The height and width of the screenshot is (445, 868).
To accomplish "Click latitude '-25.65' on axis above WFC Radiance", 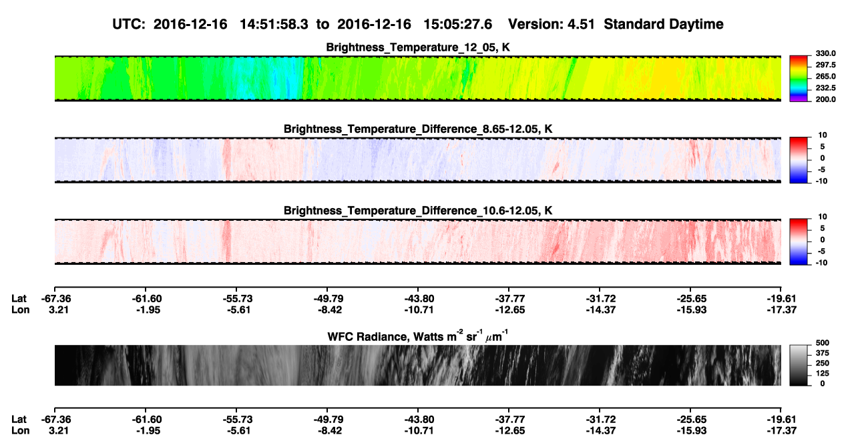I will [x=692, y=299].
